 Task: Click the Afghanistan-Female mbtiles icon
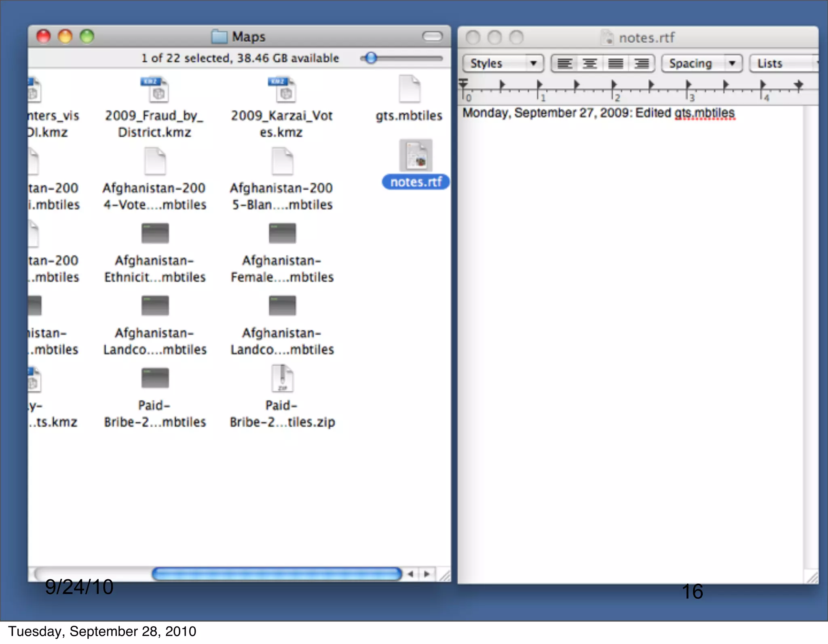[x=282, y=233]
